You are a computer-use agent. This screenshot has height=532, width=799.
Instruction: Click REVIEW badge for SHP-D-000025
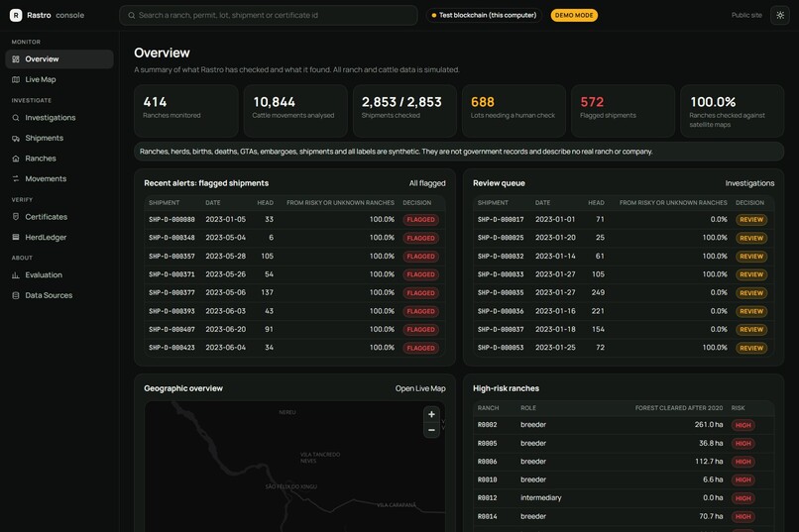(x=751, y=238)
